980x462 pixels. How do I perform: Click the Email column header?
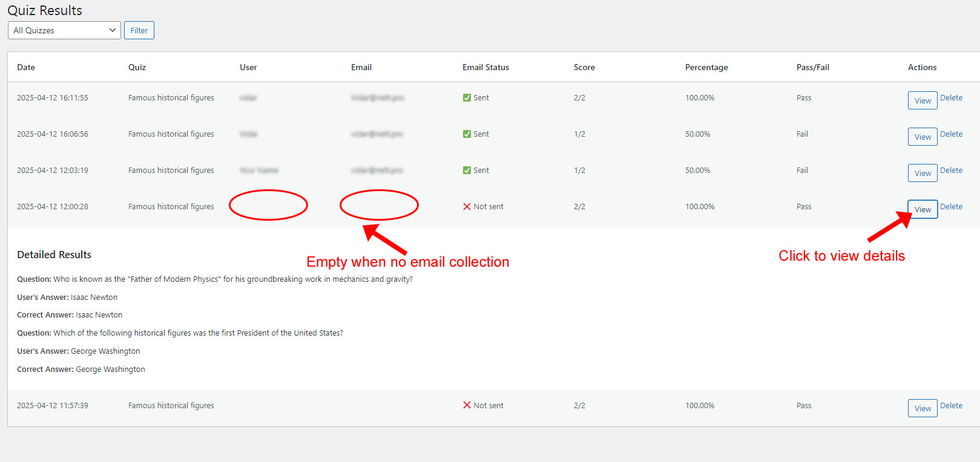tap(361, 67)
